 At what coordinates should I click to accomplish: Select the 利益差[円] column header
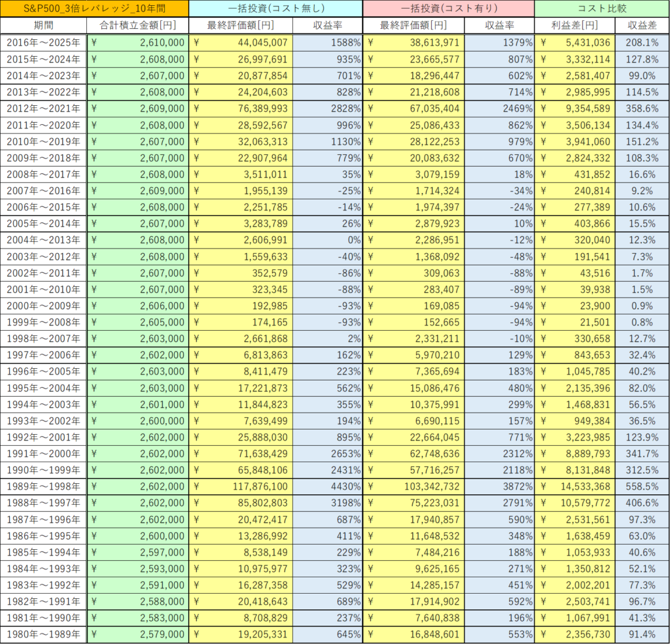click(575, 25)
